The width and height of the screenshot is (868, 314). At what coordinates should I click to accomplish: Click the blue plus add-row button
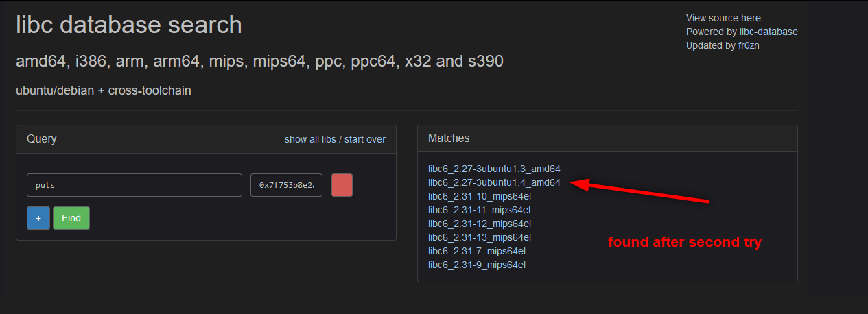(x=38, y=218)
